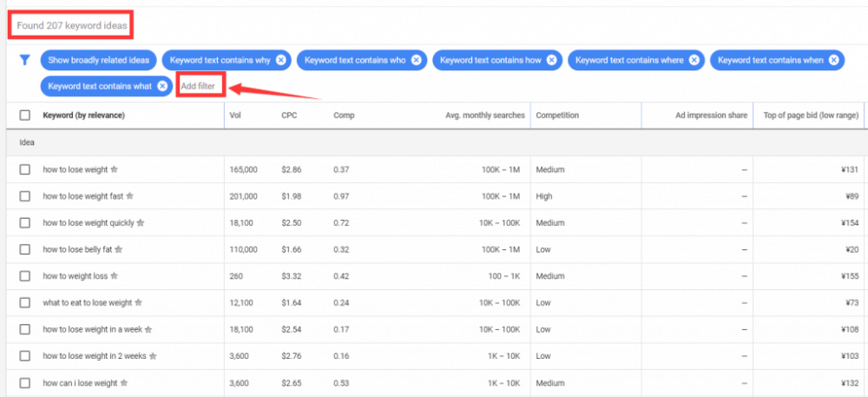This screenshot has height=397, width=868.
Task: Sort by Keyword (by relevance) column
Action: click(83, 116)
